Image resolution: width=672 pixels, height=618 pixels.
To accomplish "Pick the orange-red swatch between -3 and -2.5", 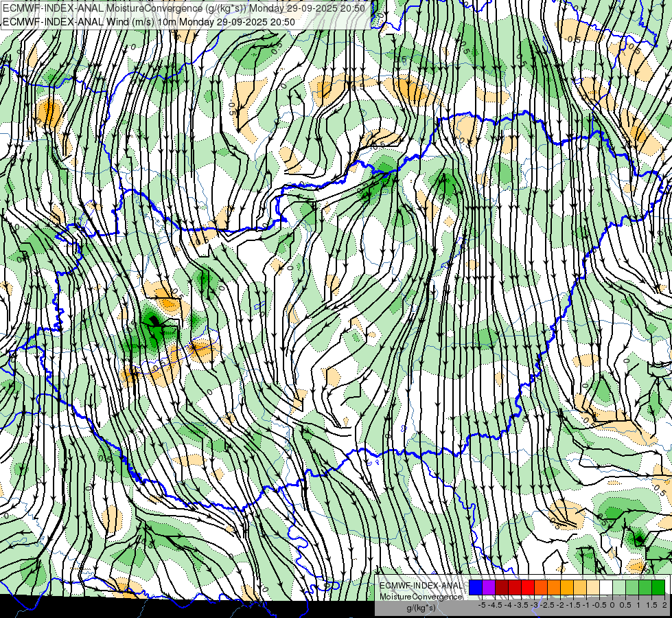I will [541, 588].
